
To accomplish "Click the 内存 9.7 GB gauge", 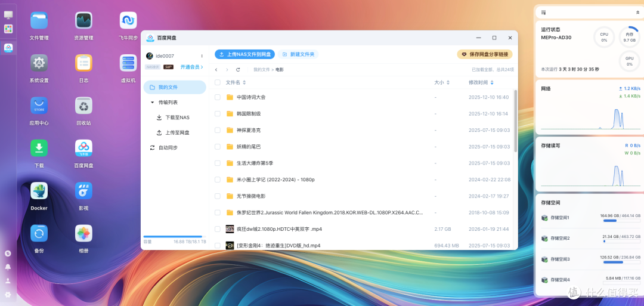I will pos(630,38).
